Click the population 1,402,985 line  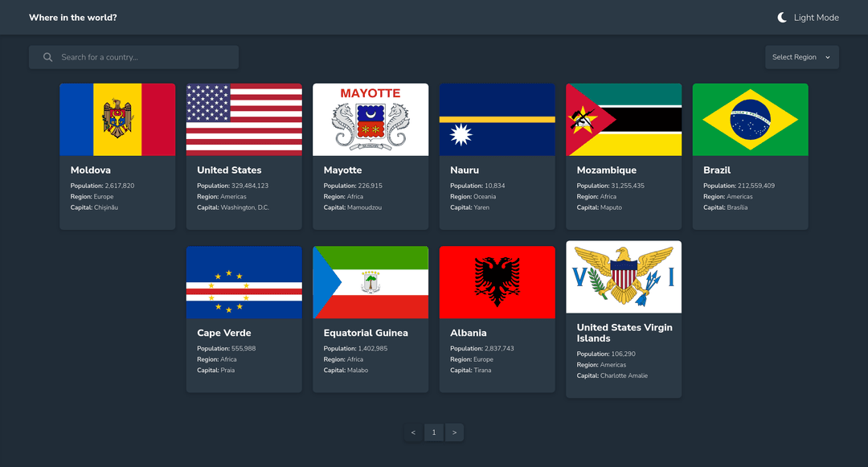[356, 349]
